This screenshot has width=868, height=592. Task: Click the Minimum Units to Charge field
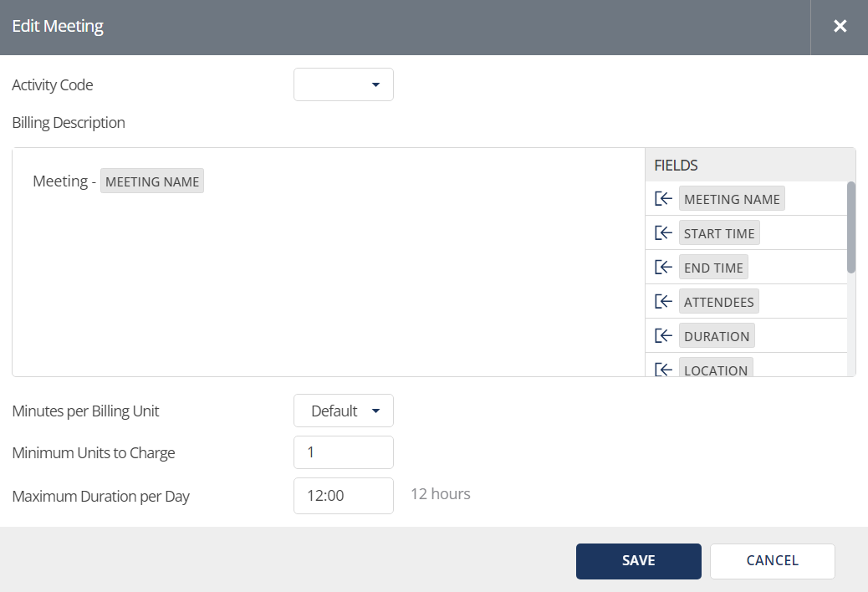click(x=343, y=452)
